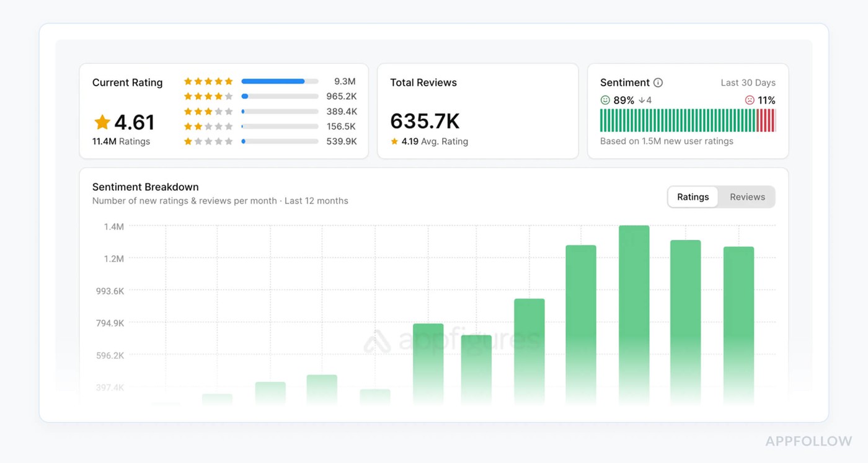Click the 11.4M Ratings label
The width and height of the screenshot is (868, 463).
tap(120, 141)
